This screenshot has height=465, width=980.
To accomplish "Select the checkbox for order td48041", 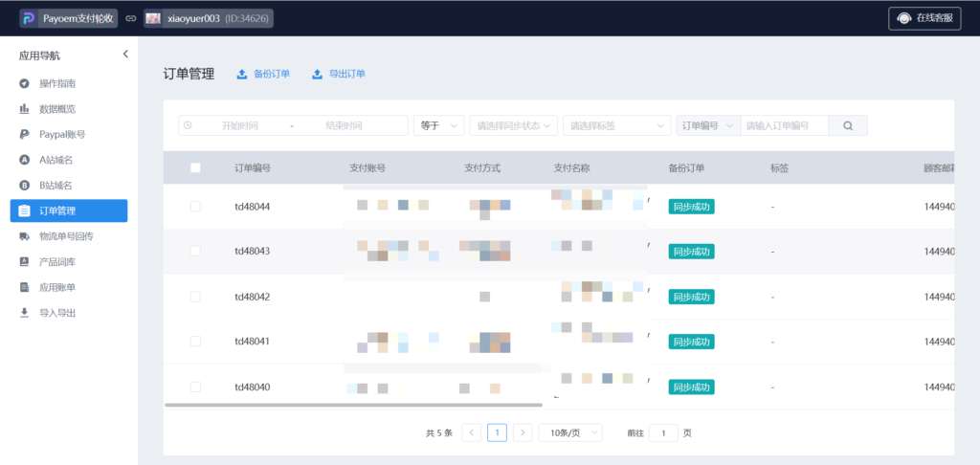I will pos(195,342).
